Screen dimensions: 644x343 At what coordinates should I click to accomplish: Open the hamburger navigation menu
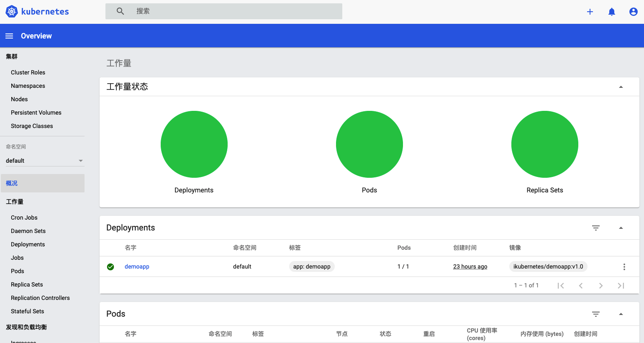(9, 36)
